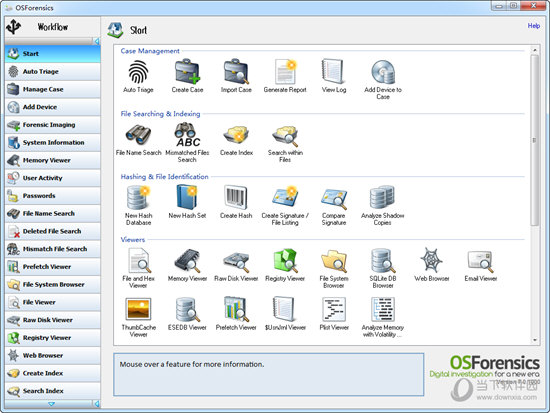
Task: Open Passwords in the sidebar
Action: 53,196
